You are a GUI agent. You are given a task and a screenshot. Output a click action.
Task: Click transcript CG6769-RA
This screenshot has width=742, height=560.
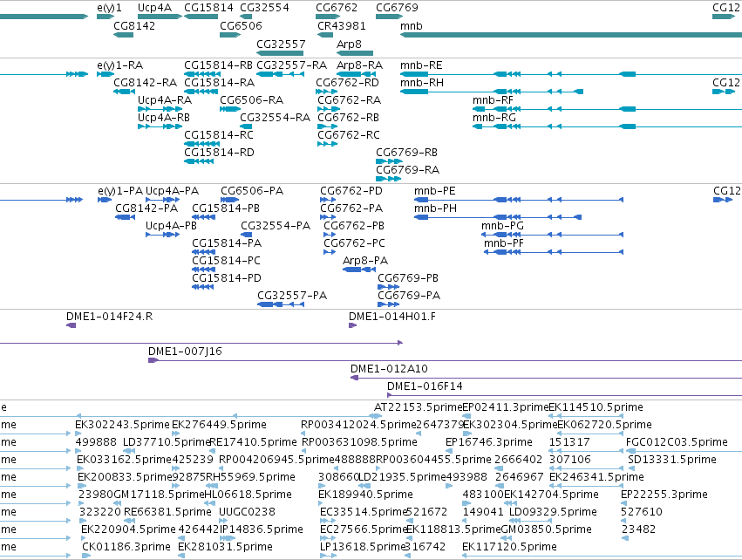tap(388, 179)
